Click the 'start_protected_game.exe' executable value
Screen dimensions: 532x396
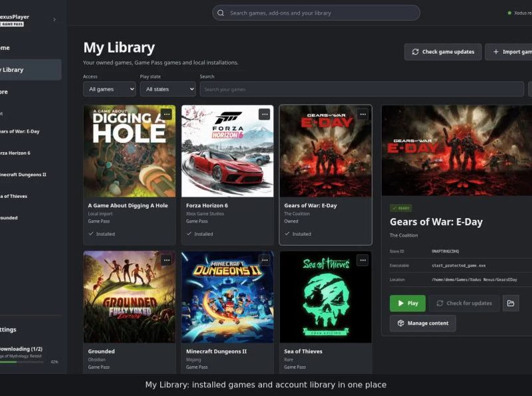coord(459,266)
